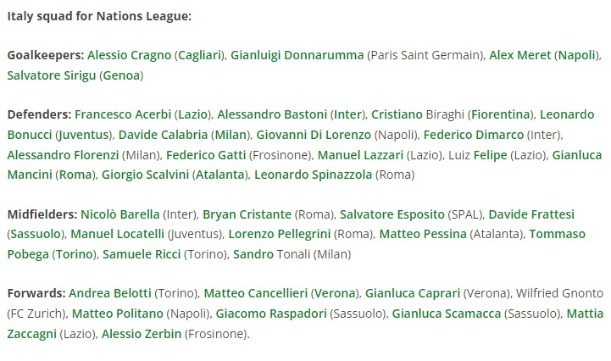Follow the Salvatore Sirigu link
This screenshot has width=611, height=361.
(51, 75)
